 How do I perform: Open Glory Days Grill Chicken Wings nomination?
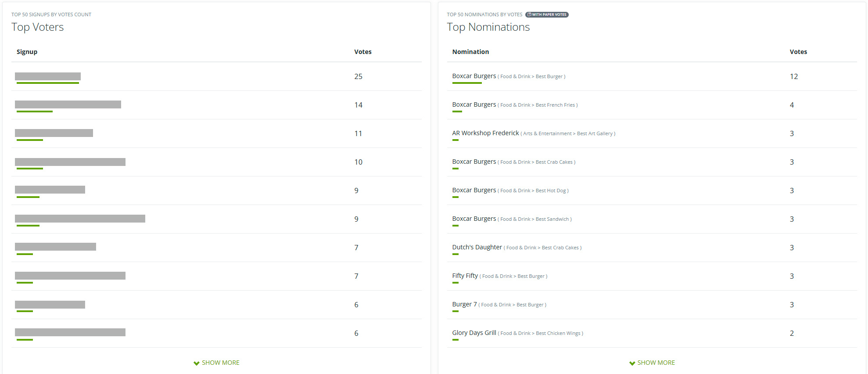click(474, 333)
